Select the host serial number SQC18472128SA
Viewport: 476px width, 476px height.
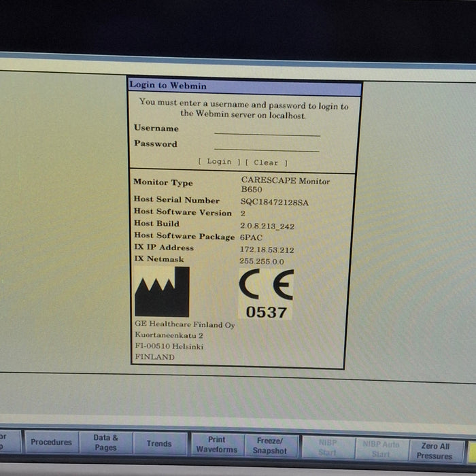(x=274, y=202)
